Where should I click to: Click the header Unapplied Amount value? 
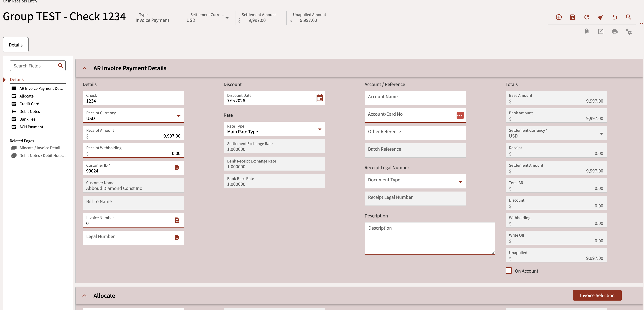pyautogui.click(x=308, y=20)
